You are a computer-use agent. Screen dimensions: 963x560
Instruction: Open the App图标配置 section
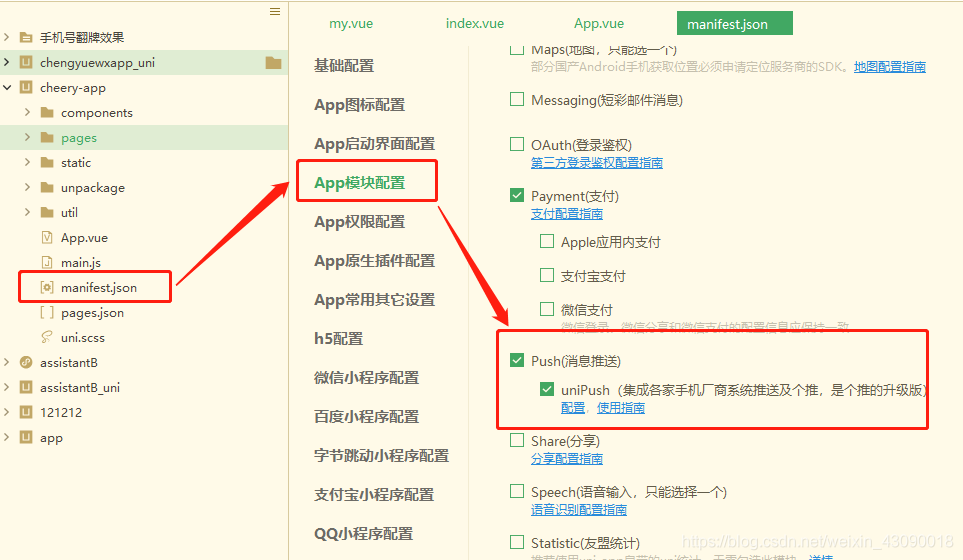(x=359, y=105)
